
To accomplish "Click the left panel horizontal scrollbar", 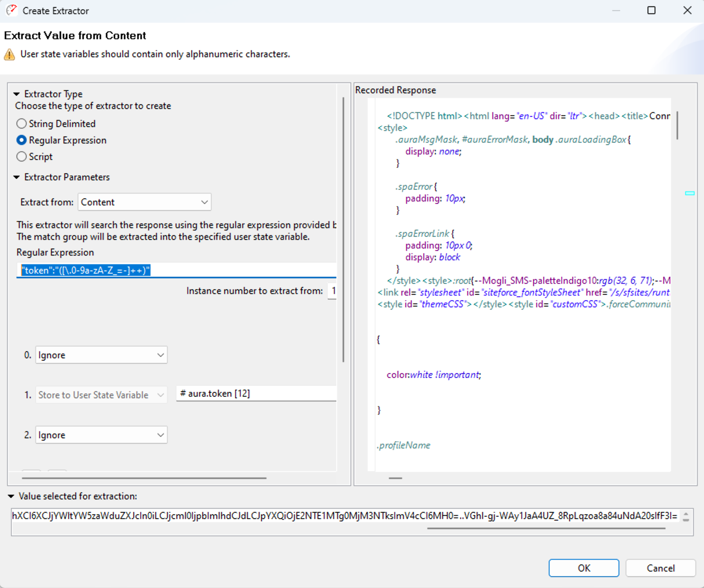I will [x=144, y=478].
